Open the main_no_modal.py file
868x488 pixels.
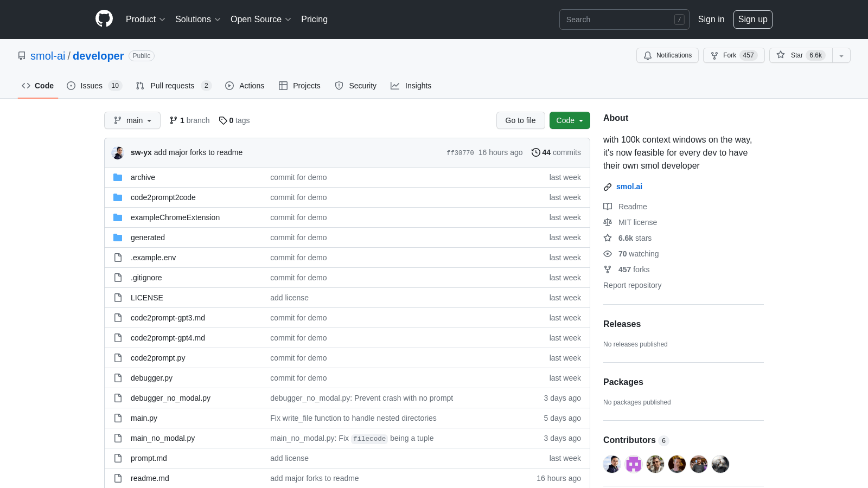tap(163, 438)
